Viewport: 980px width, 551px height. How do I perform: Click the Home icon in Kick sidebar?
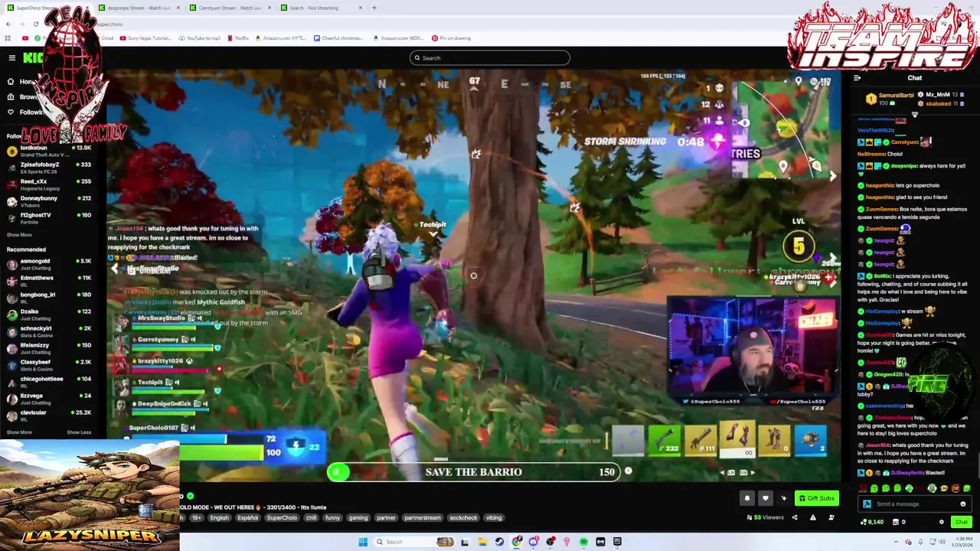click(x=11, y=82)
